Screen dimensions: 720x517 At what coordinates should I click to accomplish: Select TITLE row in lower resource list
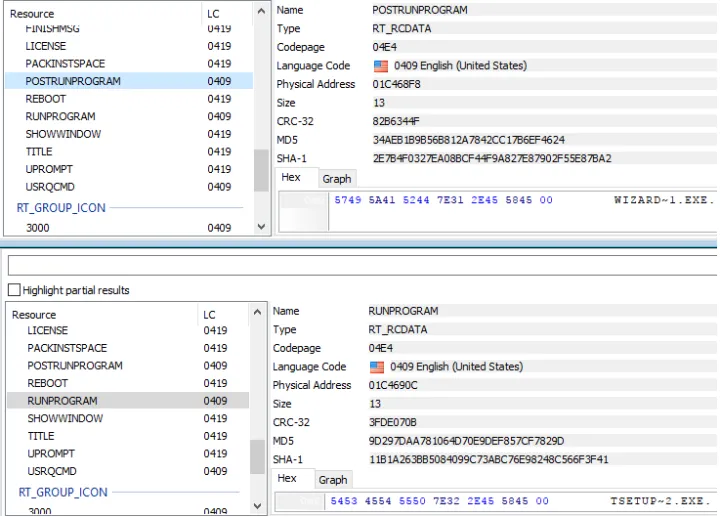(x=128, y=436)
